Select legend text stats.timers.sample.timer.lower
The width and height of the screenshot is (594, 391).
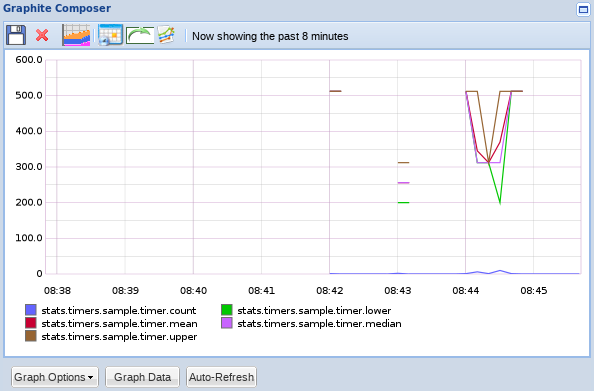314,311
